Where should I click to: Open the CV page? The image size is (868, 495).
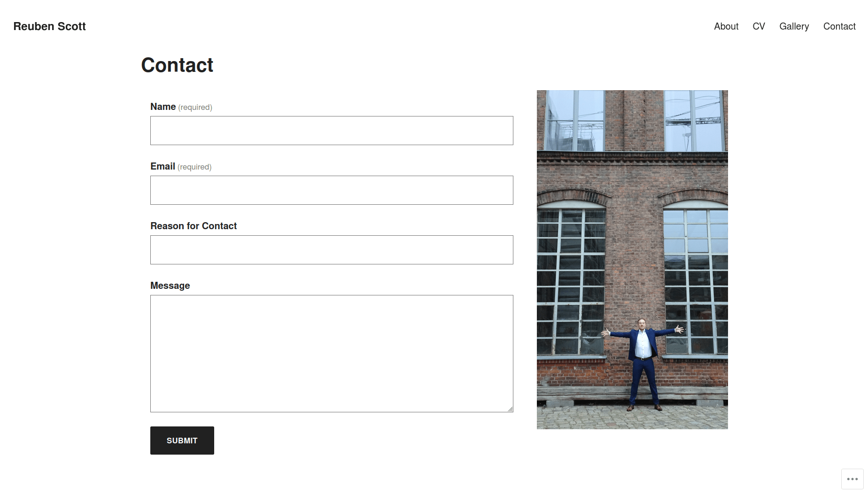[x=759, y=26]
